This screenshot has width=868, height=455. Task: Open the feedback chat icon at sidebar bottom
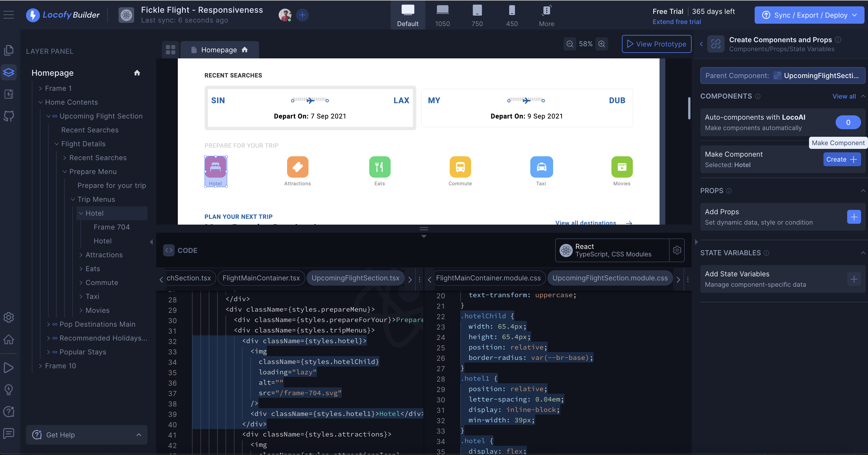9,434
